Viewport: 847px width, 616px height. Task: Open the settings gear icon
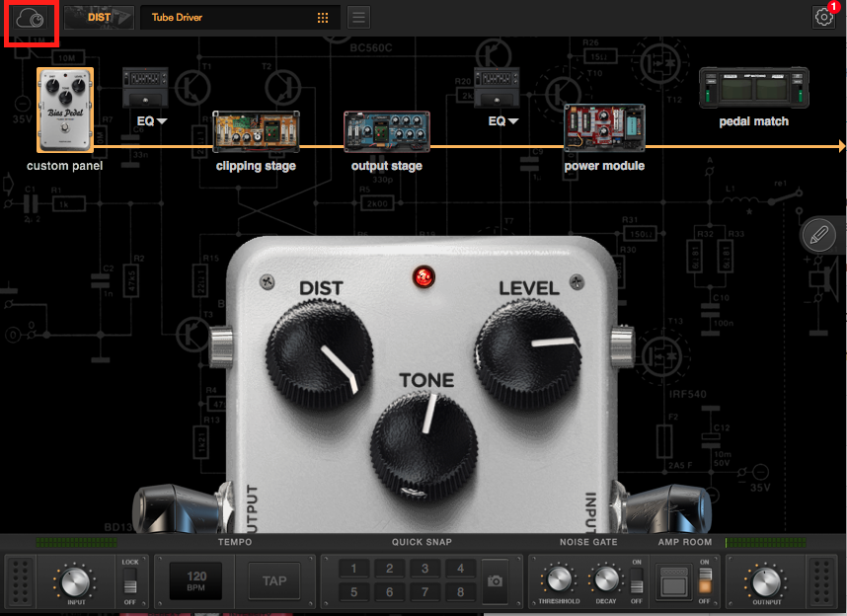pyautogui.click(x=823, y=17)
